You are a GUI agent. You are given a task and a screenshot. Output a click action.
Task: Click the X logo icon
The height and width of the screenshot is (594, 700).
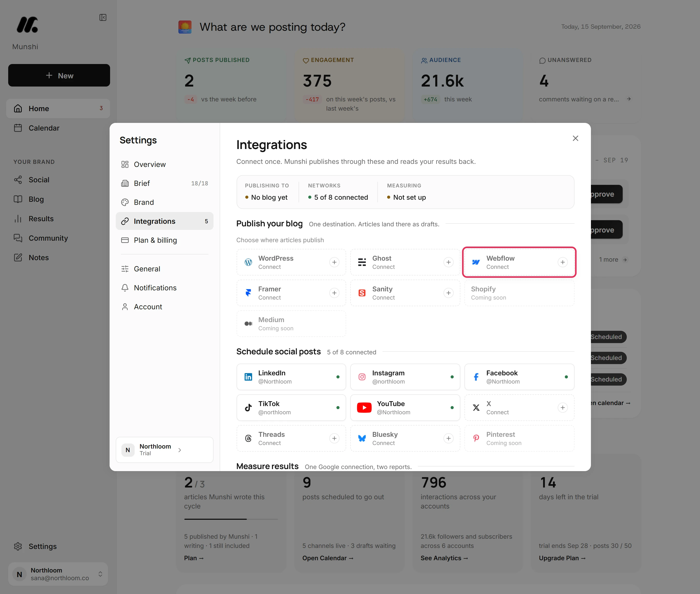[x=476, y=408]
